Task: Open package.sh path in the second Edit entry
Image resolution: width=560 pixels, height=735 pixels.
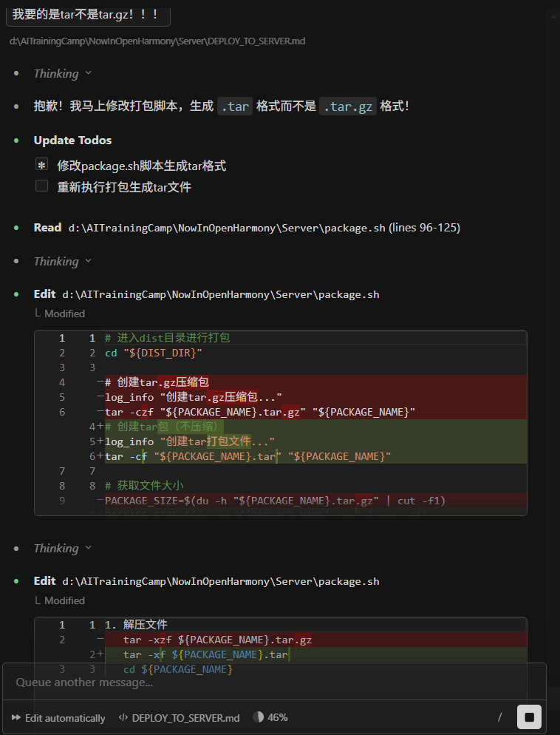Action: [x=220, y=581]
